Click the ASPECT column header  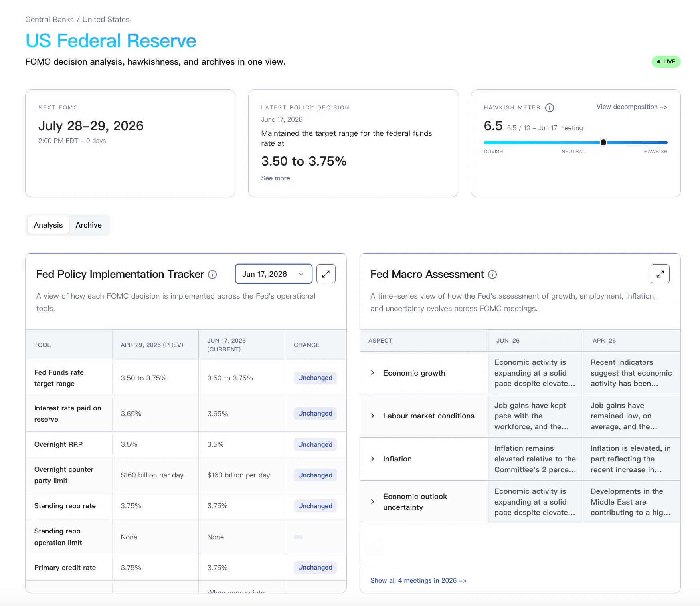424,341
